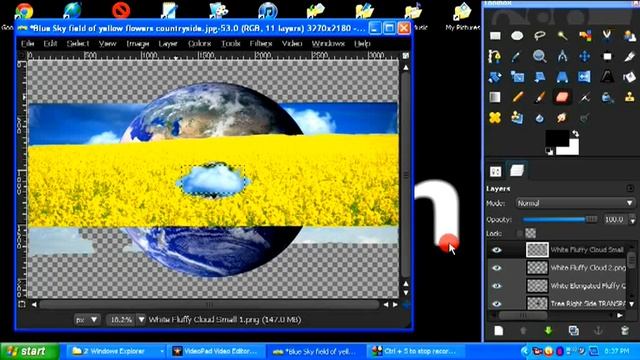The image size is (640, 360).
Task: Select the Scissors Select tool
Action: [607, 36]
